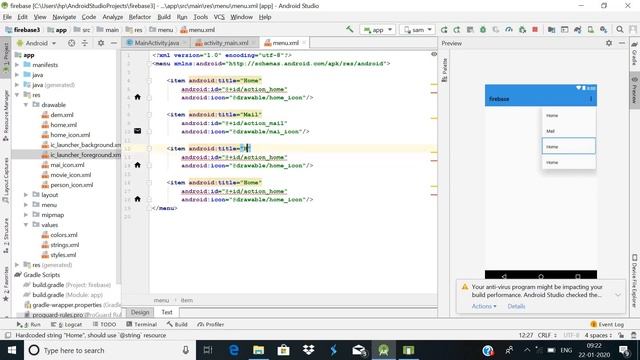640x360 pixels.
Task: Select mai_icon.xml file in project tree
Action: click(63, 165)
